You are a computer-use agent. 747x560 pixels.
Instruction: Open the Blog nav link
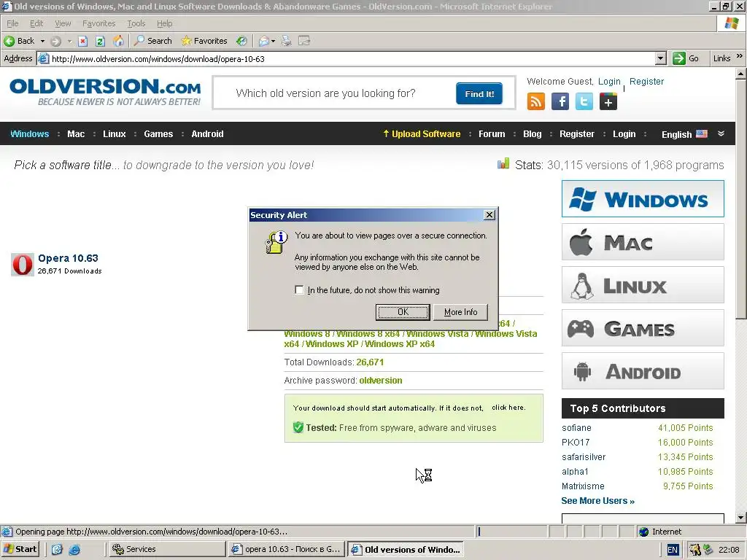532,134
